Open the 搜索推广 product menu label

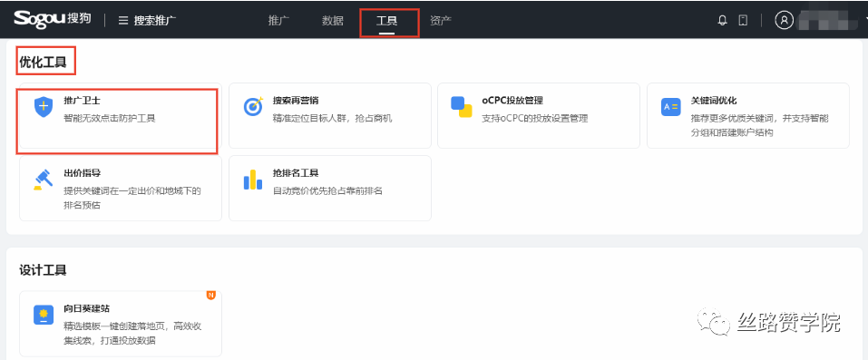pyautogui.click(x=155, y=21)
